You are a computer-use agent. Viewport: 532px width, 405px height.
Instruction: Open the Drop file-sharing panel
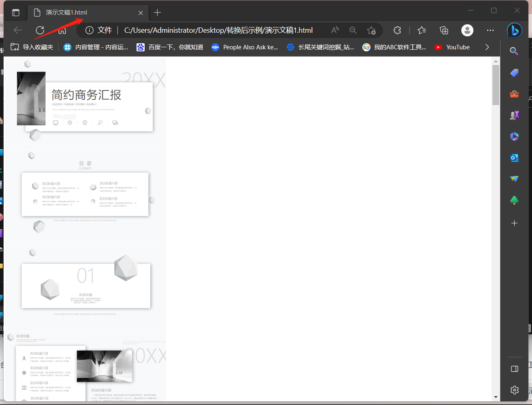coord(514,178)
